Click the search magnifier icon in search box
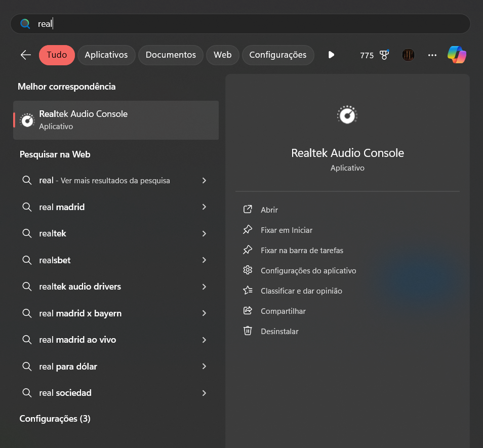This screenshot has height=448, width=483. [25, 24]
